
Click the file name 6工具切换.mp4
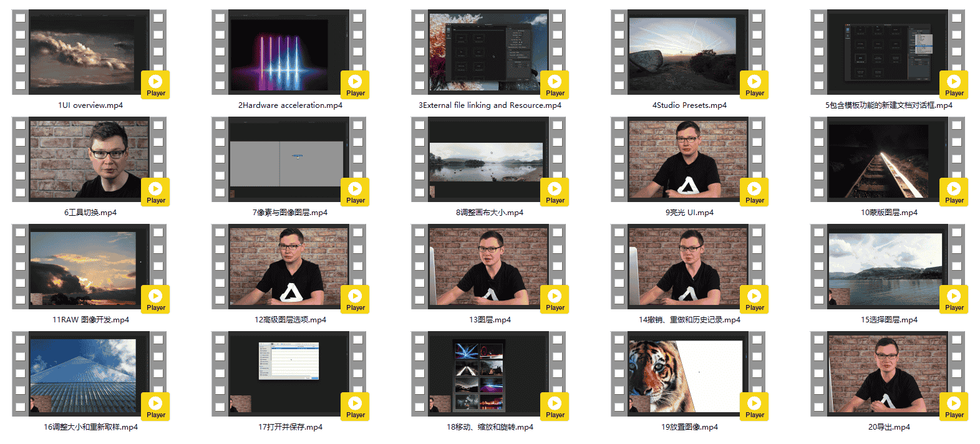(90, 213)
